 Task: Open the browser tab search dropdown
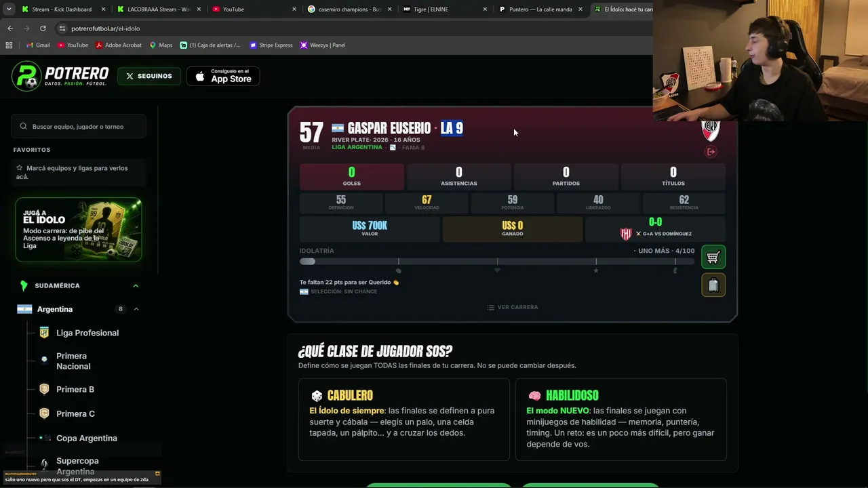pos(9,9)
